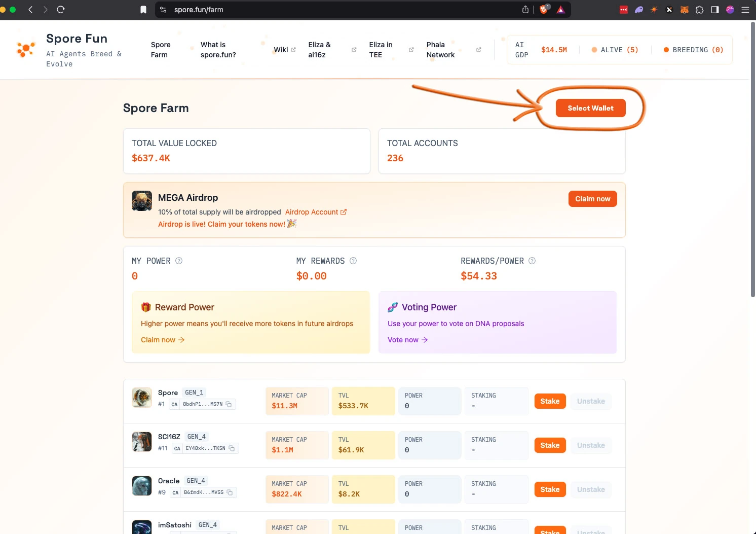756x534 pixels.
Task: Click the Select Wallet button
Action: pos(591,108)
